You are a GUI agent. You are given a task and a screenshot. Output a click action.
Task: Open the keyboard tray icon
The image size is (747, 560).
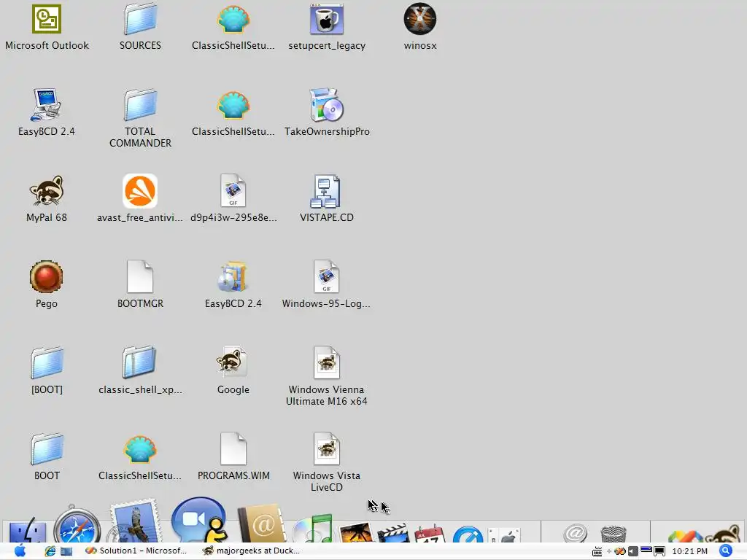[x=597, y=551]
